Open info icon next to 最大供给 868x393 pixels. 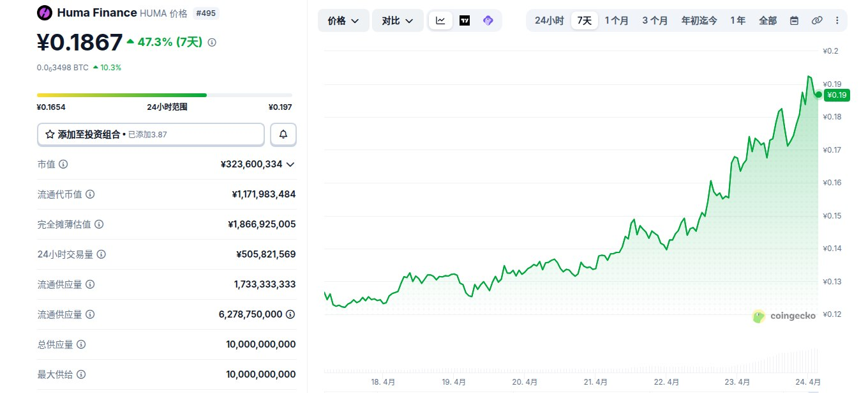(81, 374)
